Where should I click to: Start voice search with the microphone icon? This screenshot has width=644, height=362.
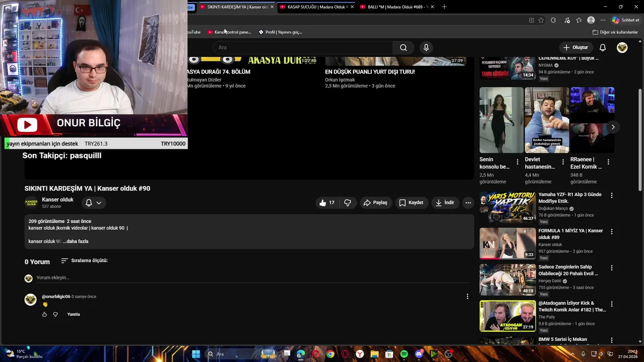[x=426, y=47]
